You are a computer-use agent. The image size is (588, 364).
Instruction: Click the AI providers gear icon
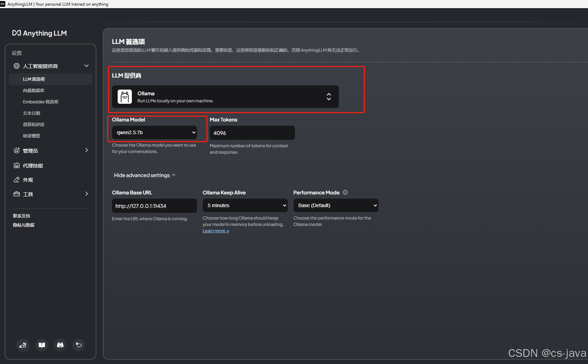(x=17, y=66)
